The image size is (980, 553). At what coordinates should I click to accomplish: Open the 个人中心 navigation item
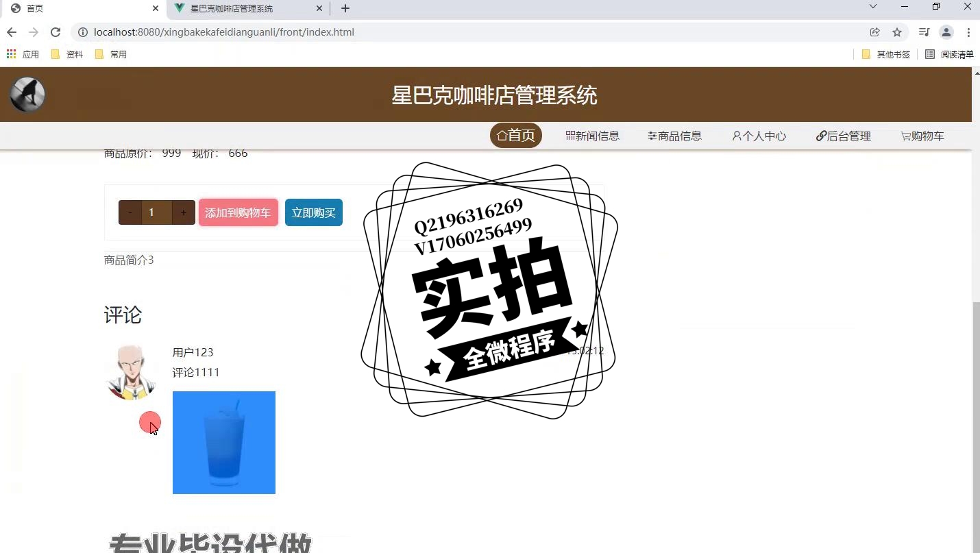coord(759,136)
